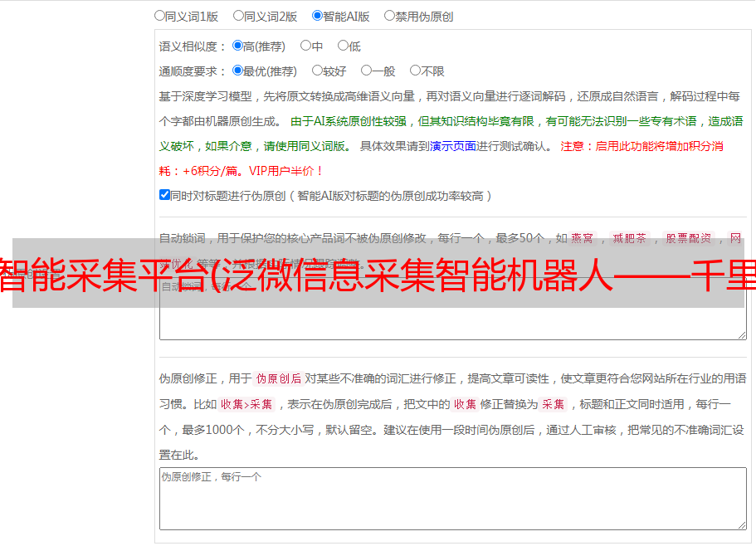
Task: Focus the 伪原创修正，每行一个 text area
Action: point(453,499)
